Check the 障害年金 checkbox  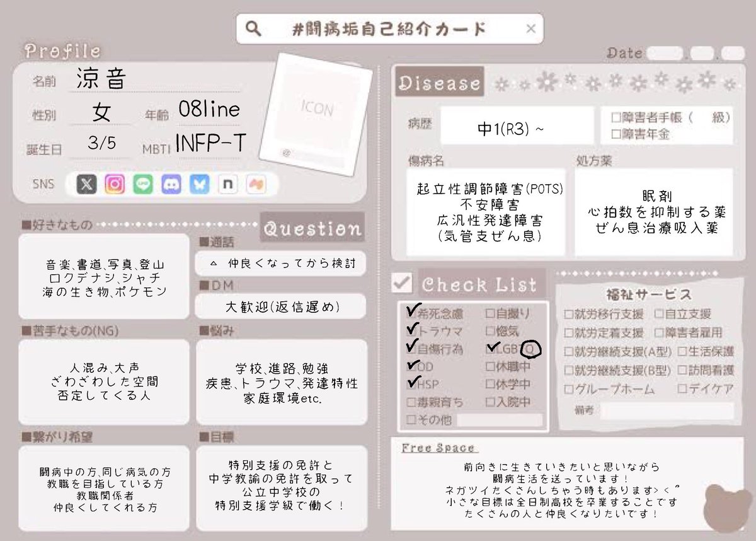616,134
